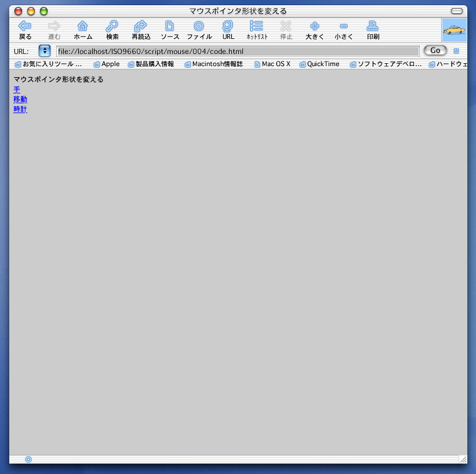The height and width of the screenshot is (474, 476).
Task: Open the QuickTime bookmark folder
Action: point(319,64)
